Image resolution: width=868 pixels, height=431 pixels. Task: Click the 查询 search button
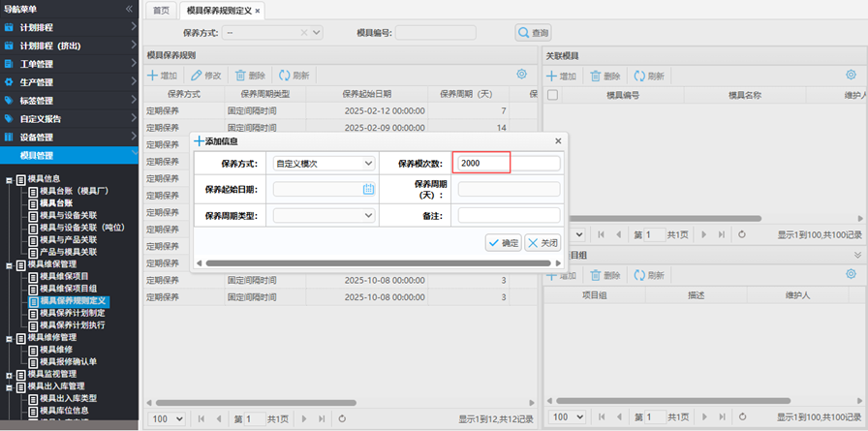coord(534,33)
